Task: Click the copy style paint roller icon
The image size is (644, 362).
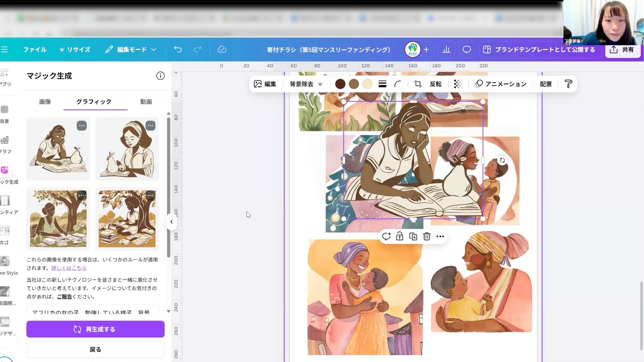Action: point(568,84)
